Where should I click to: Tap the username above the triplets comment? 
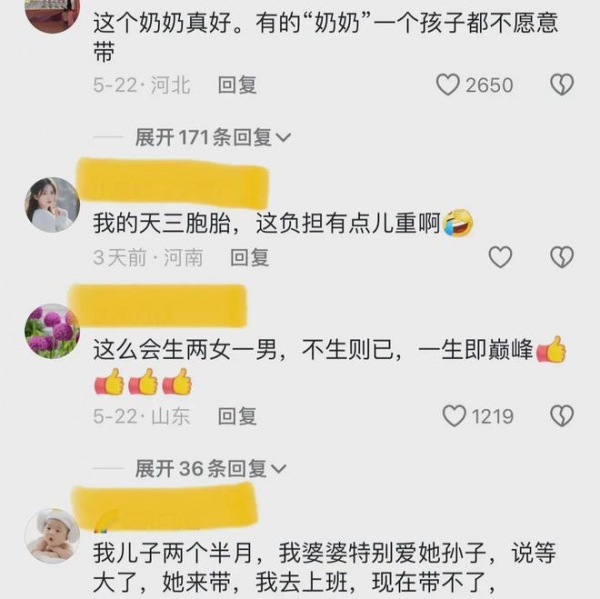point(172,184)
